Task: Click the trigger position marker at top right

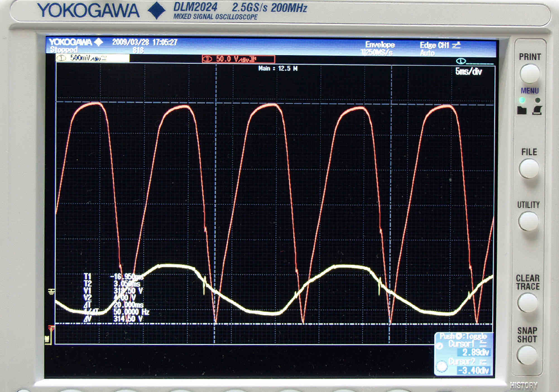Action: [x=461, y=61]
